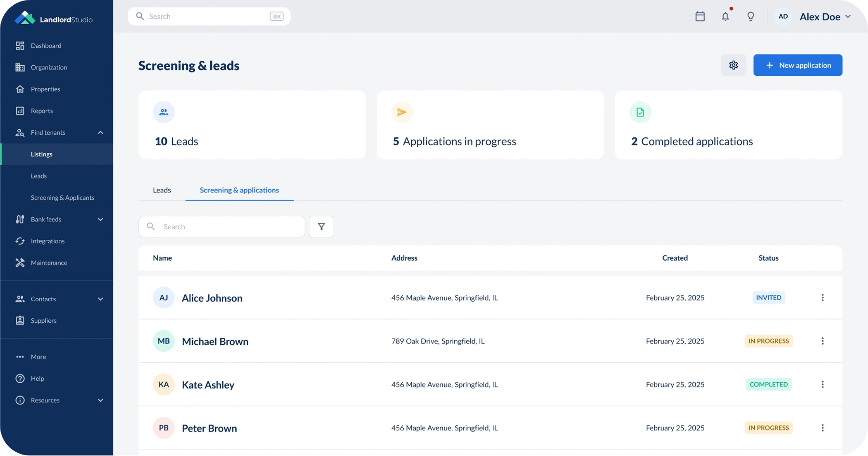The image size is (868, 456).
Task: Open row options for Michael Brown
Action: pyautogui.click(x=823, y=341)
